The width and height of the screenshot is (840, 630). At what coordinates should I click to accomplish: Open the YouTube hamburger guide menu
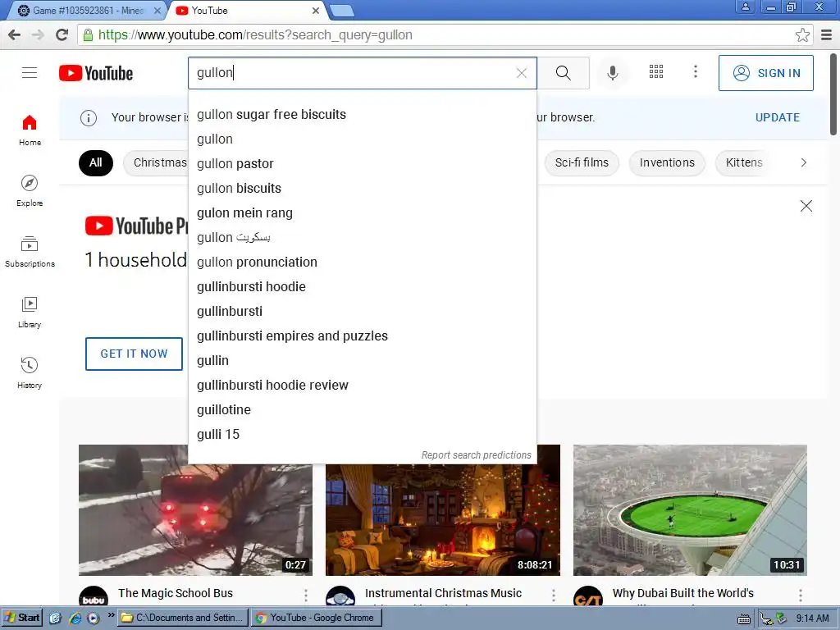(x=30, y=73)
